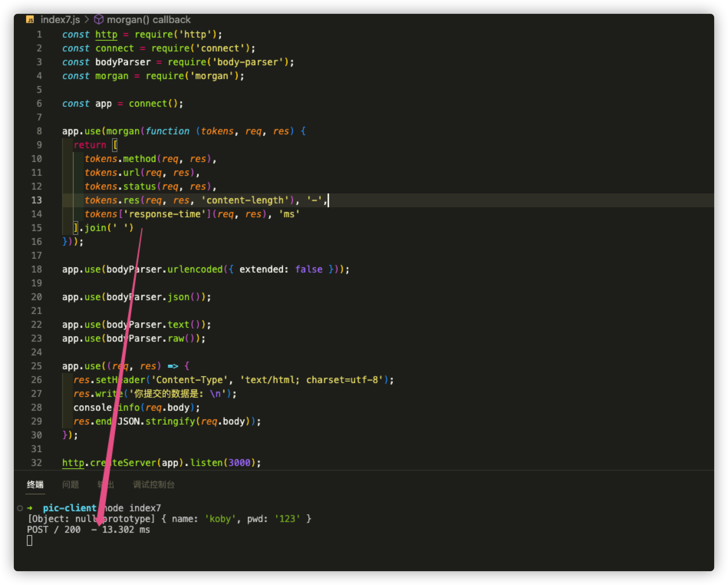Click text() call on line 22
Viewport: 728px width, 585px height.
click(184, 325)
